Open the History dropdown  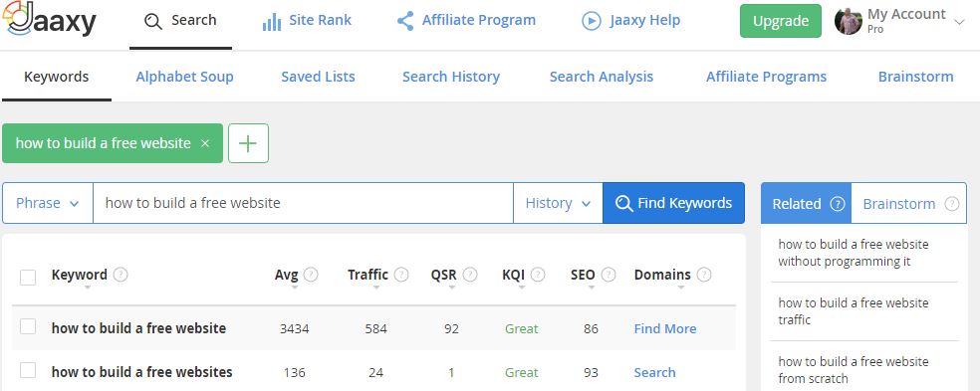click(558, 203)
